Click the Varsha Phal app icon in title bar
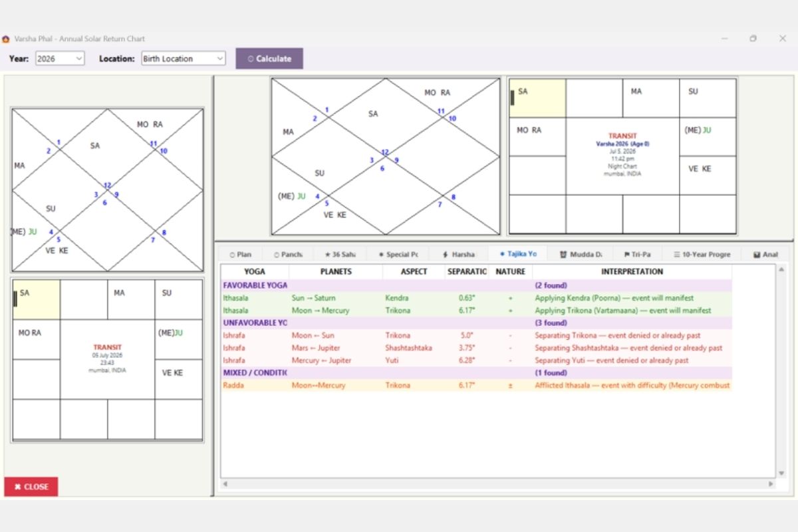Image resolution: width=798 pixels, height=532 pixels. [x=6, y=39]
